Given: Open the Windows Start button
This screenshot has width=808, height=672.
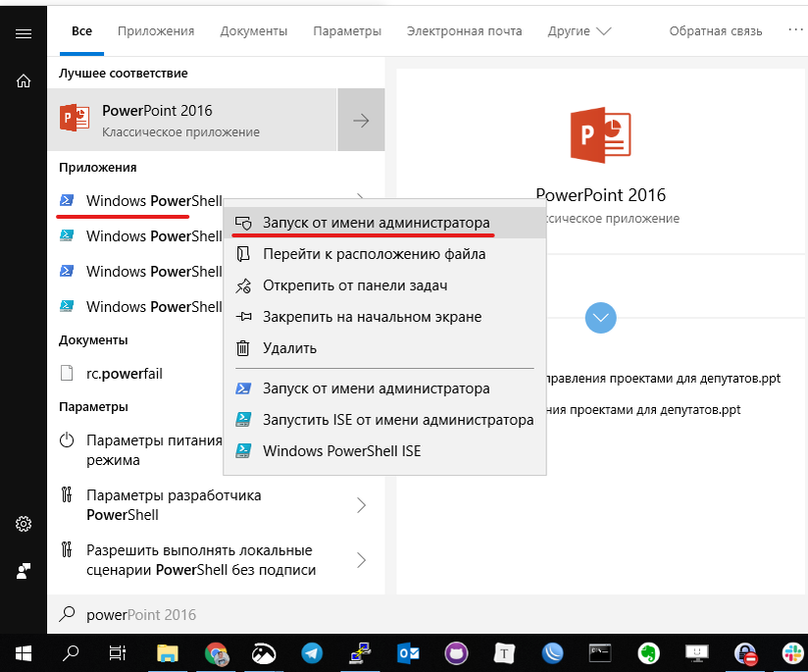Looking at the screenshot, I should 24,653.
